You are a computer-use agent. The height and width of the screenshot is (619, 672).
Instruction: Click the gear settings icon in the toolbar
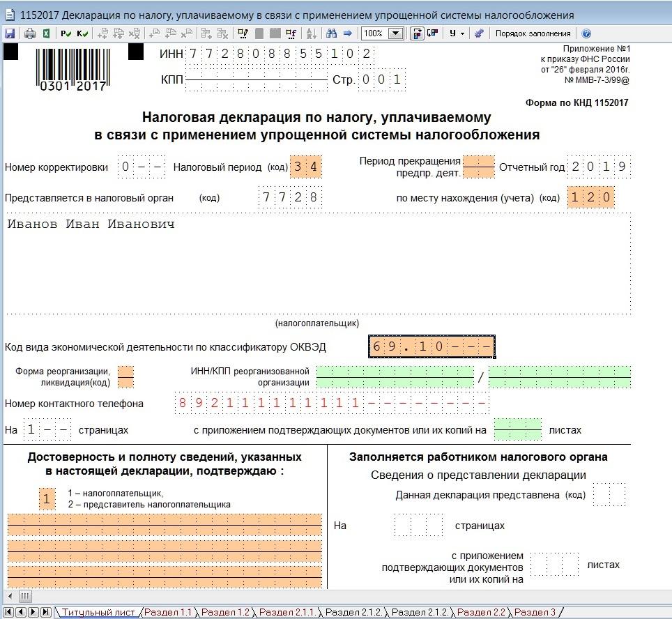pos(479,33)
